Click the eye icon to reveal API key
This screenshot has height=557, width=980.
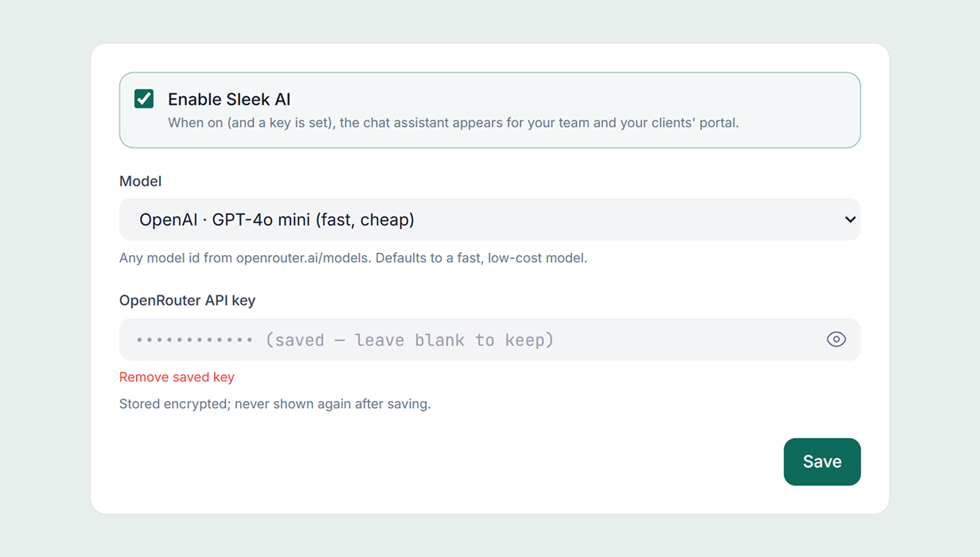836,339
